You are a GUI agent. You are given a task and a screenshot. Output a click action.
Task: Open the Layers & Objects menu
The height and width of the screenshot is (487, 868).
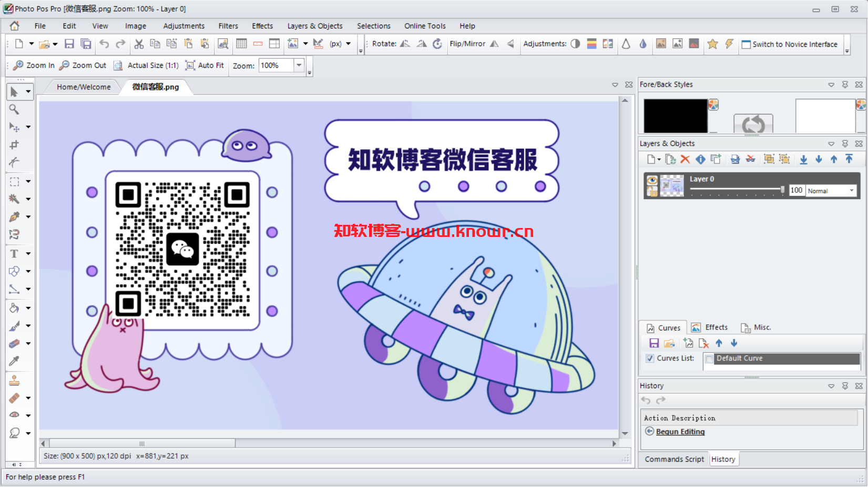315,26
